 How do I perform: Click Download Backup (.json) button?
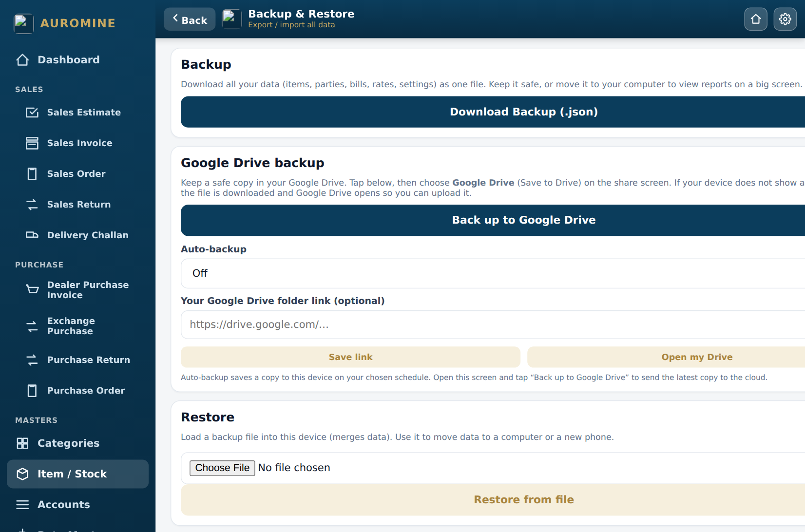click(x=493, y=112)
